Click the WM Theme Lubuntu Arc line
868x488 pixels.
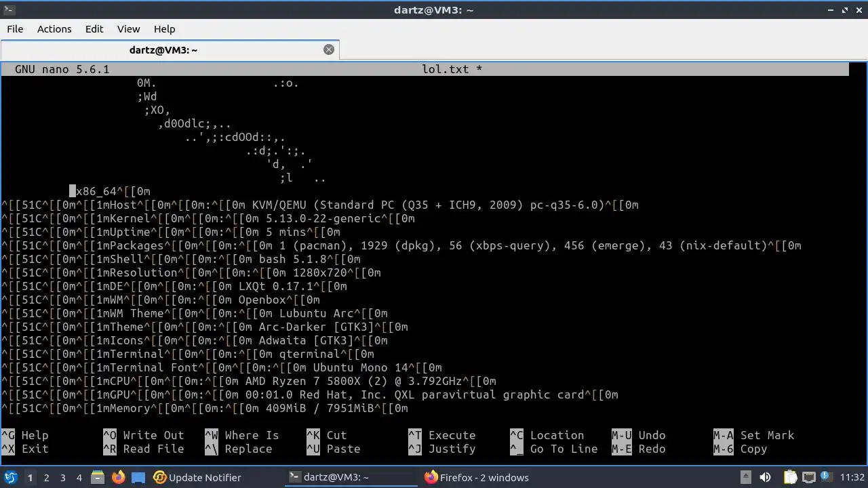tap(195, 313)
